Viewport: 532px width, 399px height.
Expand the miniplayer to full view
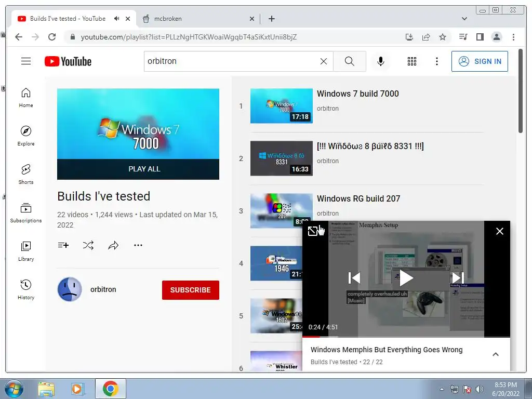(x=312, y=231)
